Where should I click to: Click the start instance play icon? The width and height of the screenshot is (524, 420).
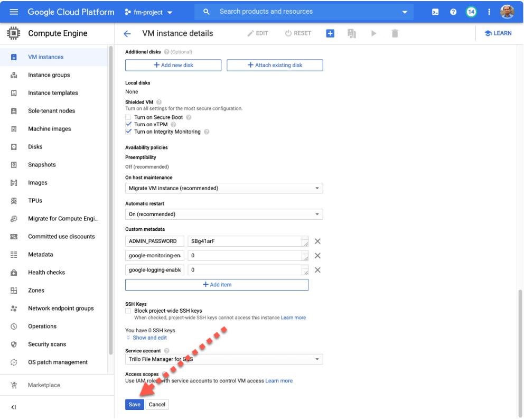(x=373, y=33)
